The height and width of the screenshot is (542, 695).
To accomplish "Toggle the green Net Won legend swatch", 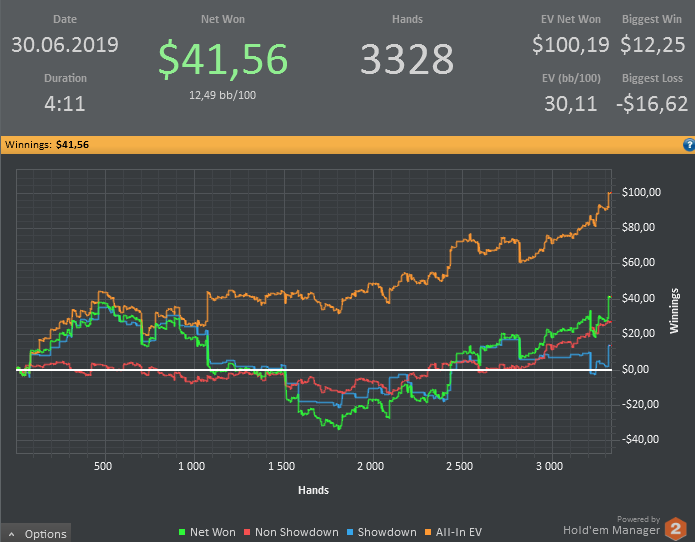I will (x=182, y=532).
